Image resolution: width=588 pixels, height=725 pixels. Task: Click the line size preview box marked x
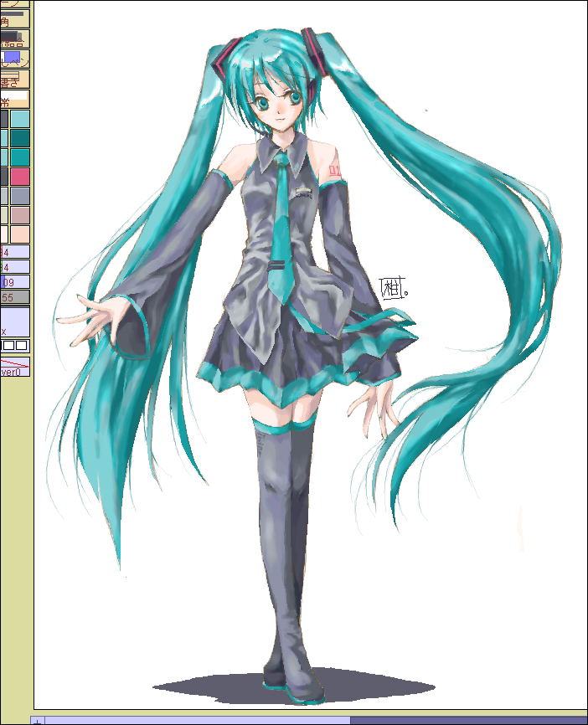[15, 321]
